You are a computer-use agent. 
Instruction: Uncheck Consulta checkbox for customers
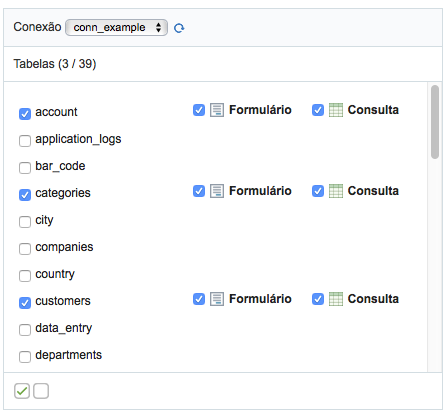pyautogui.click(x=318, y=299)
